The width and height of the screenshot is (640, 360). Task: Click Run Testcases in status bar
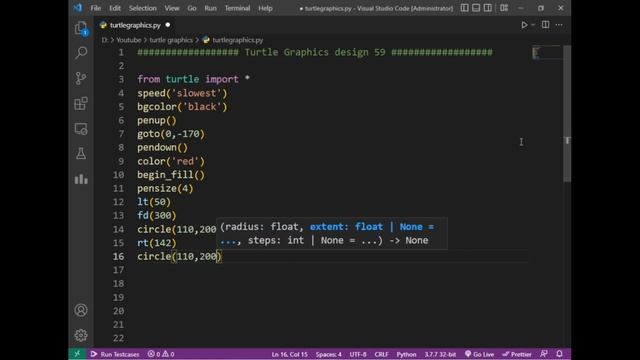coord(115,354)
